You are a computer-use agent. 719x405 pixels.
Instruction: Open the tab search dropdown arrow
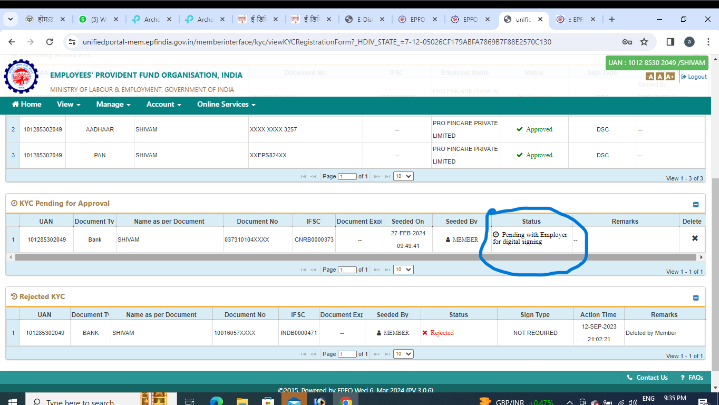[x=10, y=19]
